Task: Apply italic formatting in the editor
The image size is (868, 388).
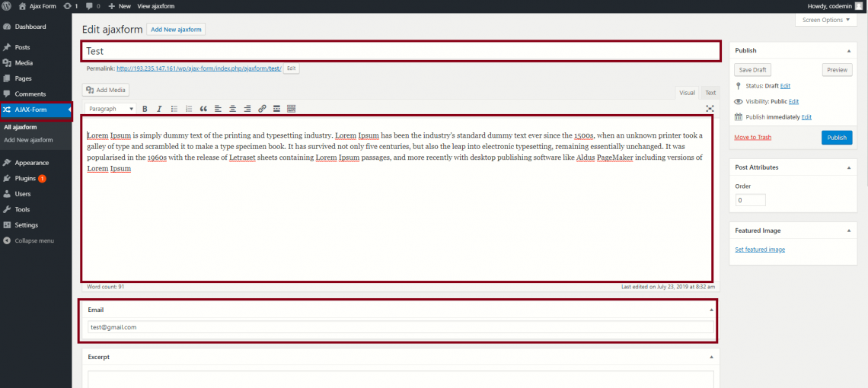Action: [x=159, y=109]
